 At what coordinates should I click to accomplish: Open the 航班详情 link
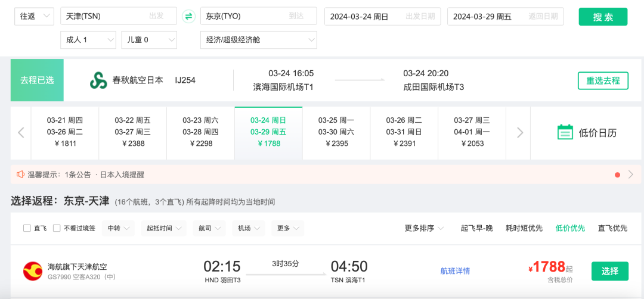coord(455,271)
